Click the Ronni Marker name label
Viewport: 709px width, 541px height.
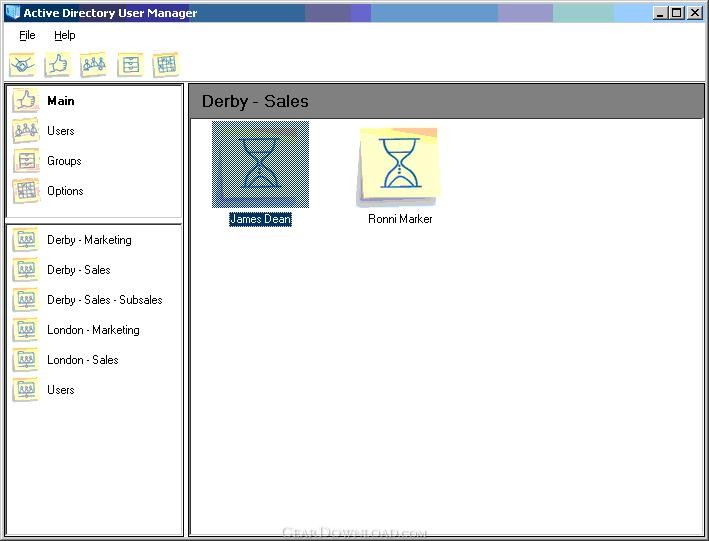coord(400,219)
